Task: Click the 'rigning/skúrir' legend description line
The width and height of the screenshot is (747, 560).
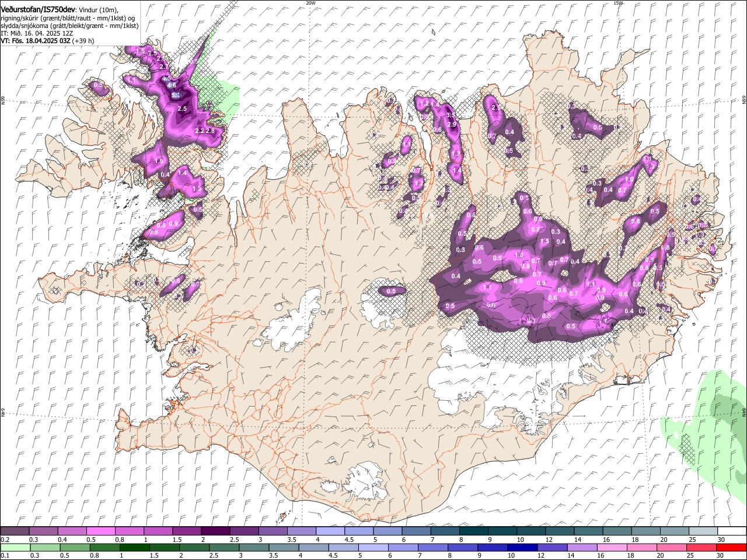Action: [x=68, y=18]
